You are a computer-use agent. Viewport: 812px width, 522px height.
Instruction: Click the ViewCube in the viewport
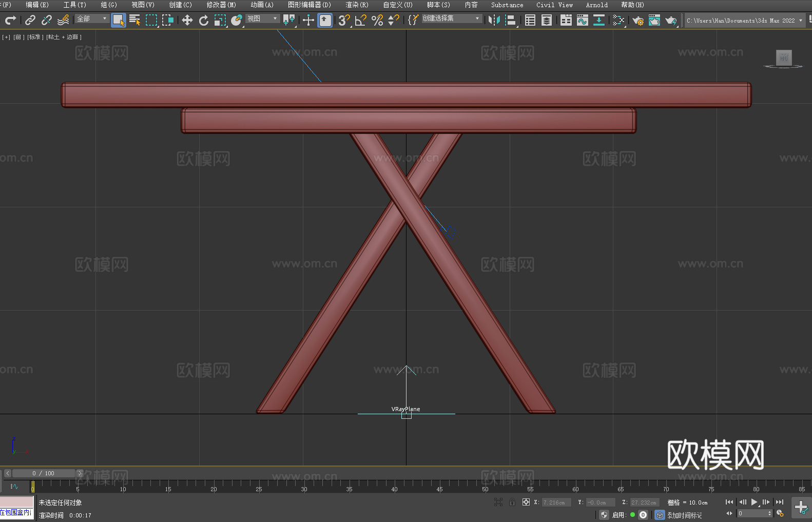tap(783, 58)
